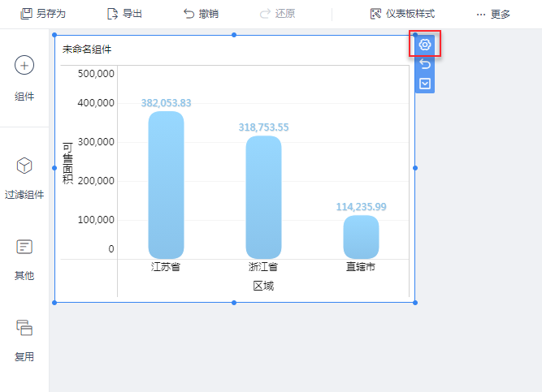Click the 300,000 axis tick label
542x392 pixels.
click(x=96, y=141)
